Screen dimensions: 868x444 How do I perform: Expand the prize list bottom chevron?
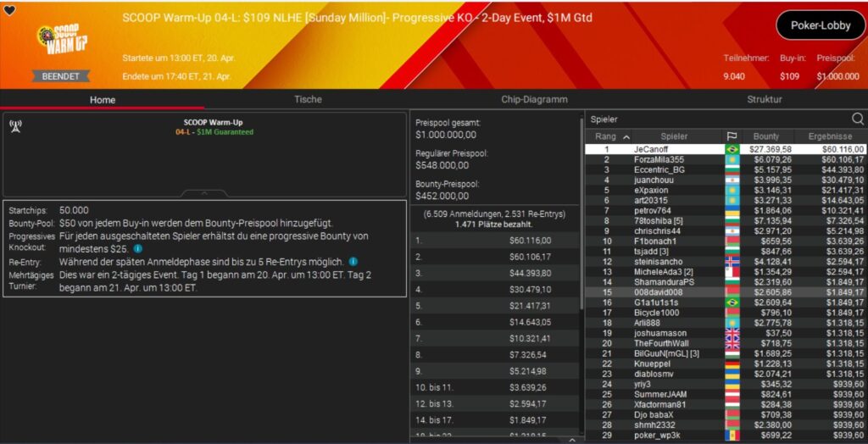[x=572, y=440]
